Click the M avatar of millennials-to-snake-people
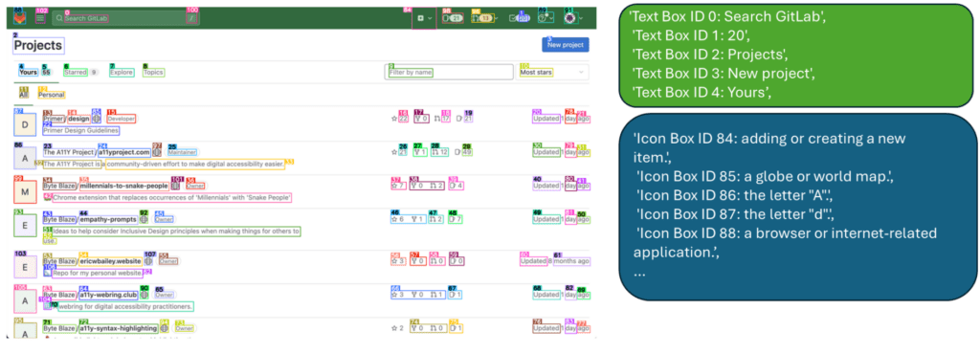 pos(25,191)
